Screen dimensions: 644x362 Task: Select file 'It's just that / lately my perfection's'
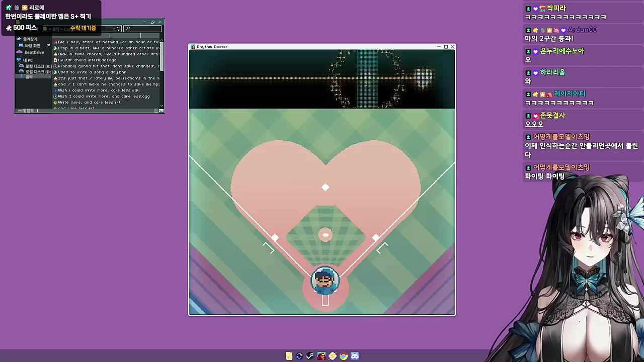pos(107,78)
